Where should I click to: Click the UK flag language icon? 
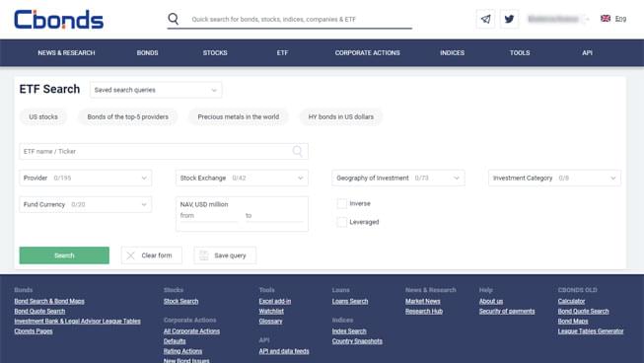606,19
